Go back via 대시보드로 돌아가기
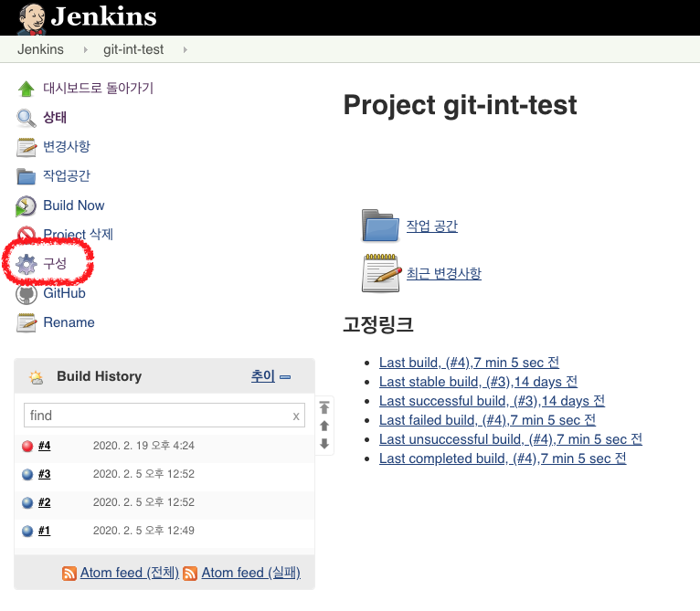The width and height of the screenshot is (700, 611). pyautogui.click(x=98, y=88)
